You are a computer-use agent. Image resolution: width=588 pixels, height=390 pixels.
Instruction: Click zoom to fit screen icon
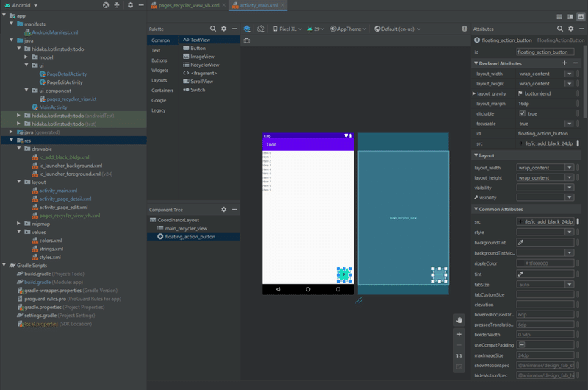[459, 366]
